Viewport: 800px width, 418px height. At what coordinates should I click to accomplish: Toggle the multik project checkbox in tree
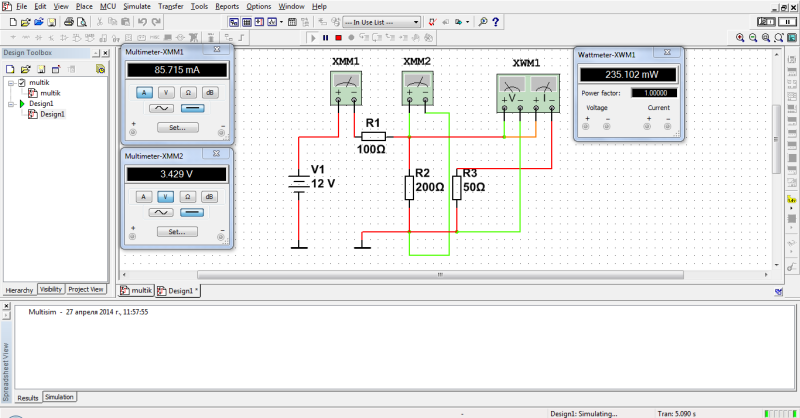click(x=22, y=82)
